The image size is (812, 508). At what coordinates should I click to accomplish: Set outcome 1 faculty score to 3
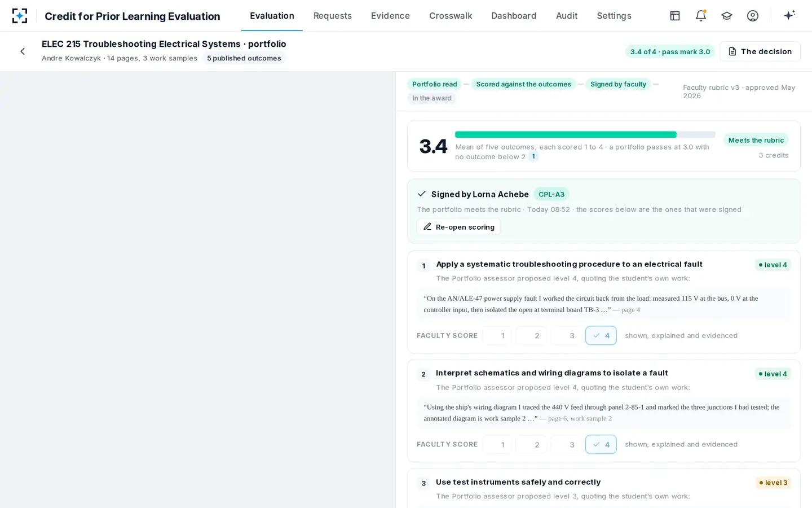pos(566,335)
